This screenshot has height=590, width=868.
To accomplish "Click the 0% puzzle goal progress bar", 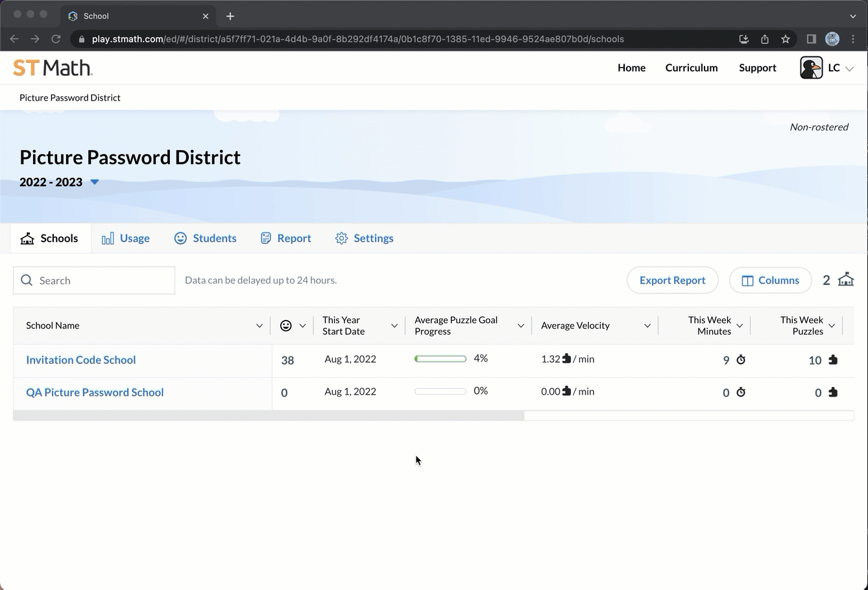I will pos(440,391).
